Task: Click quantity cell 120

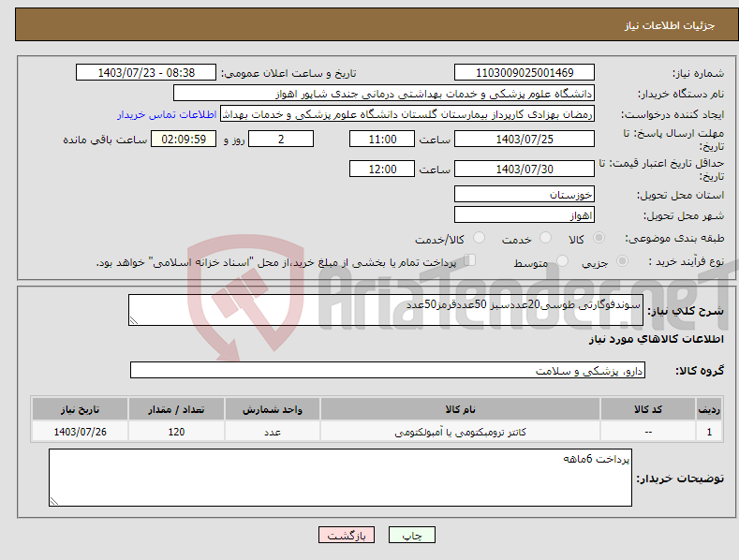Action: [x=176, y=432]
